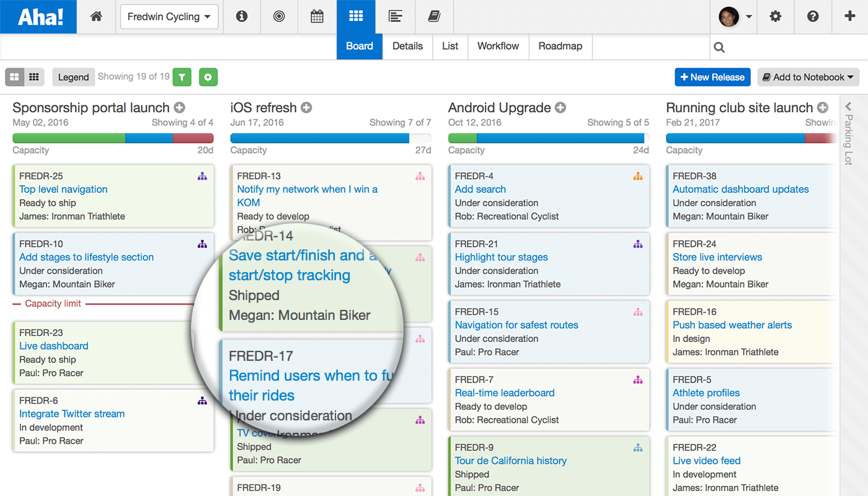Open Highlight tour stages feature
Viewport: 868px width, 496px height.
(x=502, y=257)
